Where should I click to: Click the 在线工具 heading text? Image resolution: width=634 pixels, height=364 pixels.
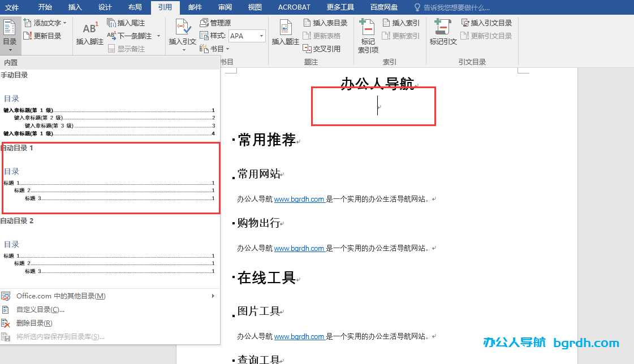[x=266, y=278]
